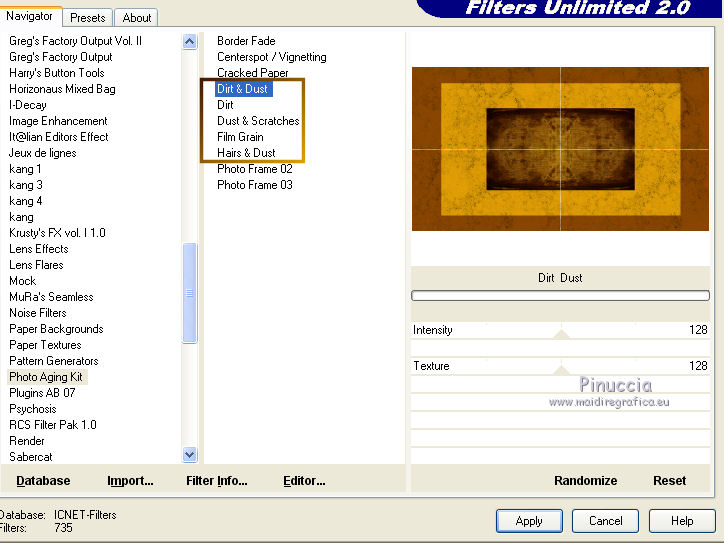
Task: Select Jeux de lignes category
Action: [42, 153]
